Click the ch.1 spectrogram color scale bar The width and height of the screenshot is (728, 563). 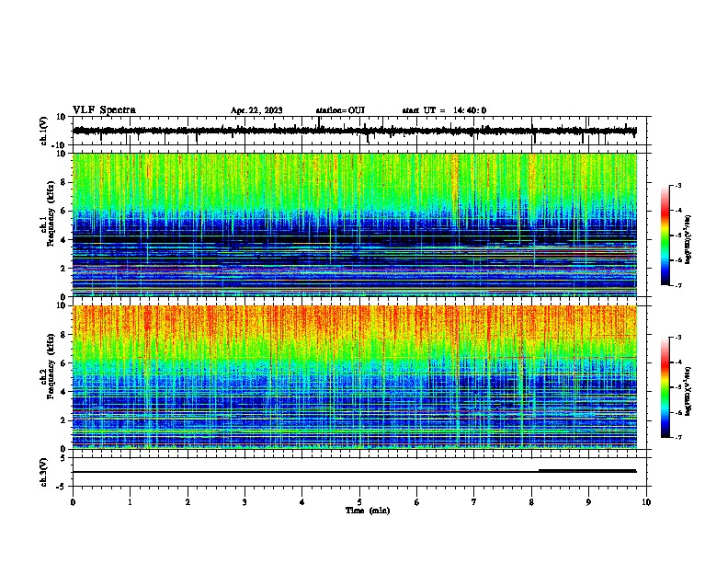(665, 236)
